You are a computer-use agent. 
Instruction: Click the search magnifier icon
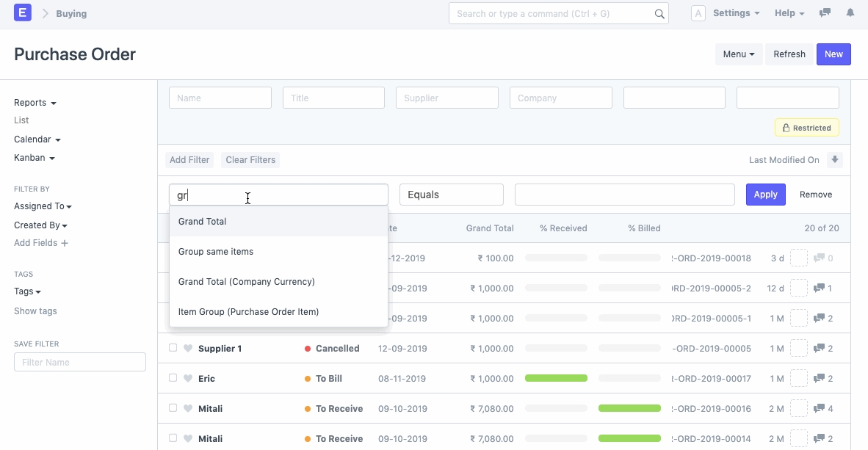[659, 14]
